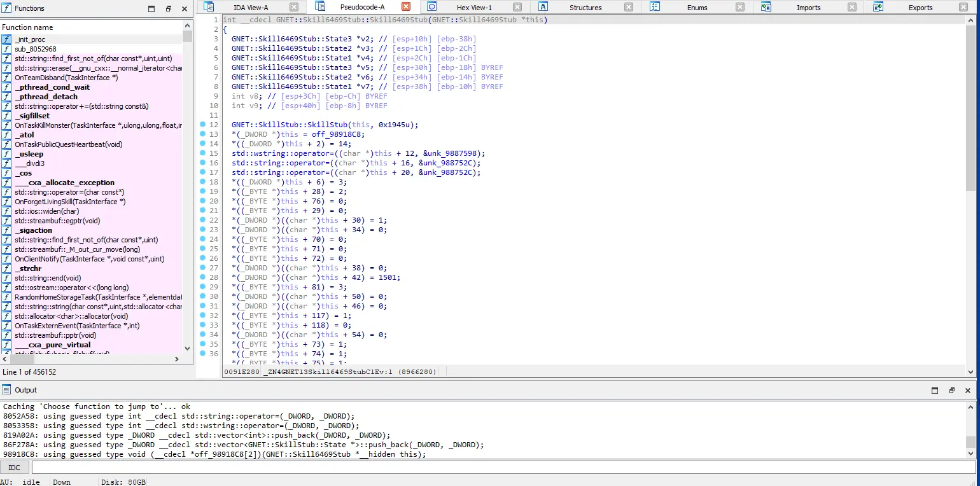The image size is (980, 486).
Task: Click Functions list scroll-right arrow
Action: 178,359
